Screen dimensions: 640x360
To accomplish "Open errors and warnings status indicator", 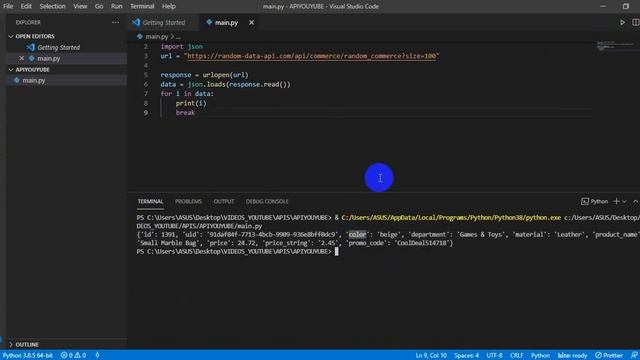I will coord(73,356).
